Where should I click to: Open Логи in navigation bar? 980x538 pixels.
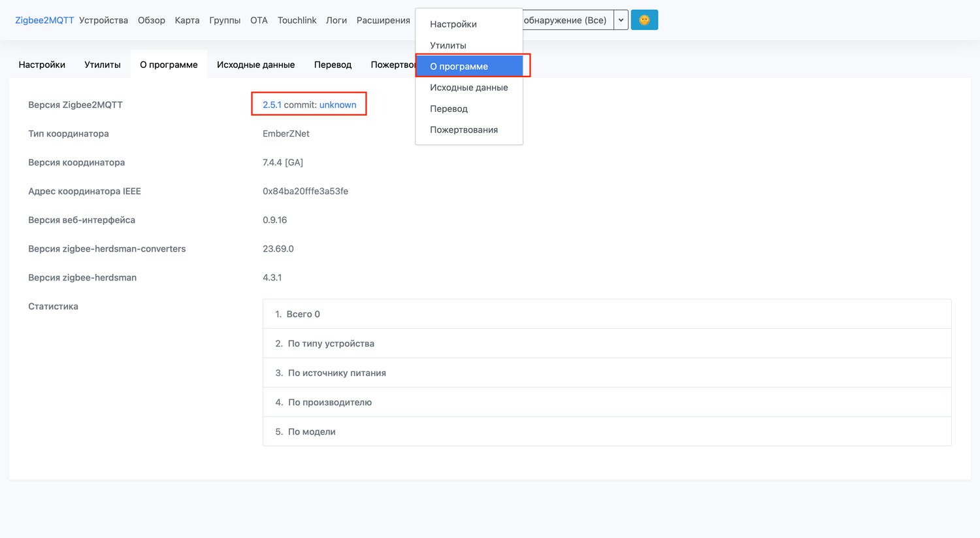(336, 20)
